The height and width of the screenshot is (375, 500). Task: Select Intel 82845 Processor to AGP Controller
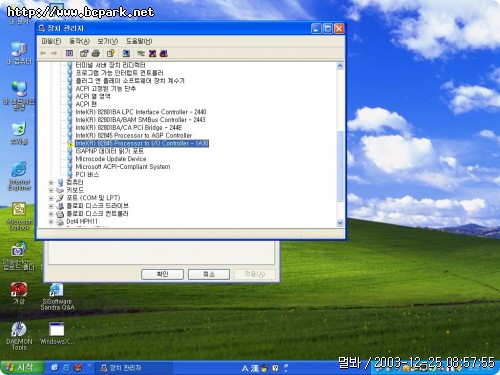134,135
